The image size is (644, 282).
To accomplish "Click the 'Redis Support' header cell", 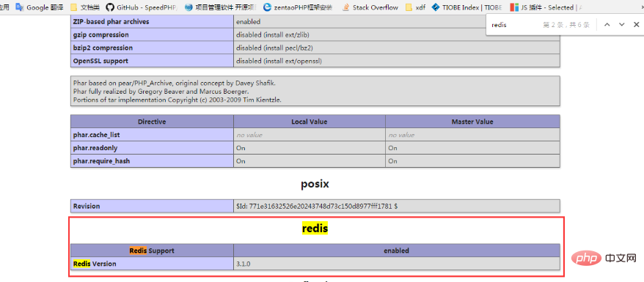I will (152, 251).
